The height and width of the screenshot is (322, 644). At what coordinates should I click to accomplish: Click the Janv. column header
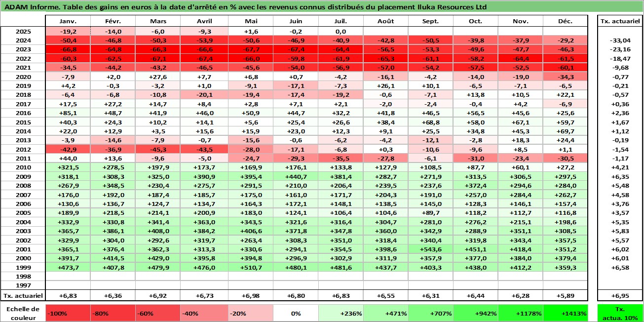coord(68,21)
